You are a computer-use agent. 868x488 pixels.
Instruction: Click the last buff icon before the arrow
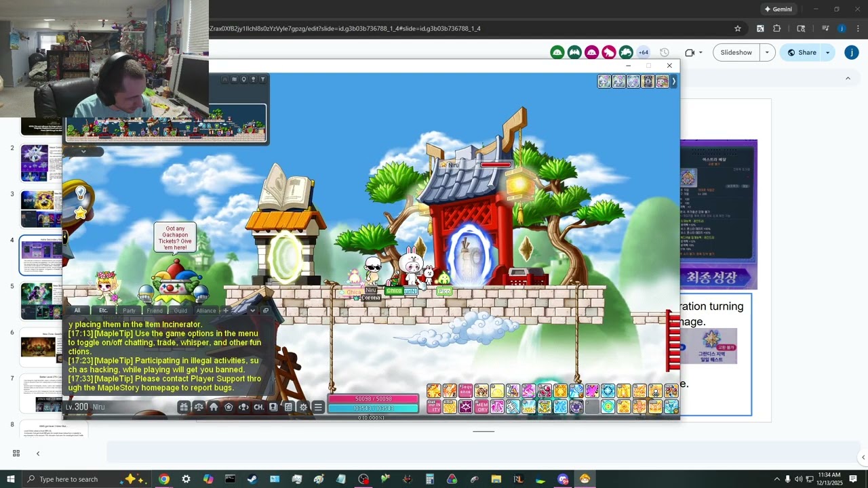[662, 81]
